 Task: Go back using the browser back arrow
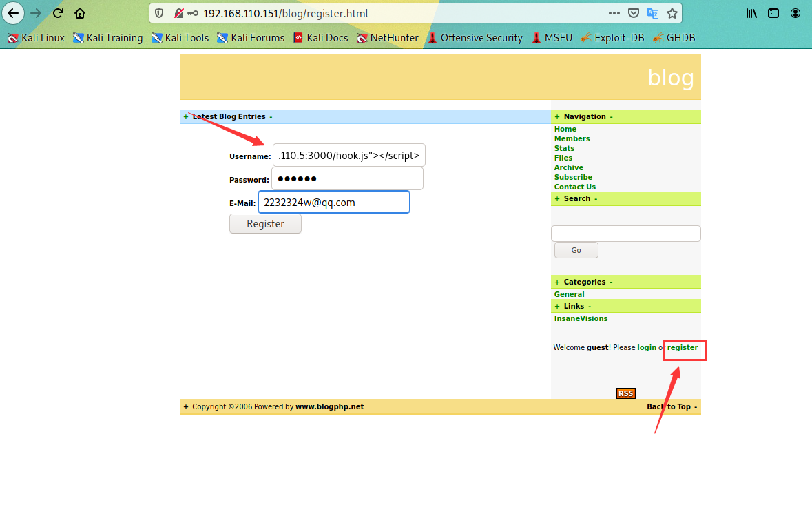point(13,13)
